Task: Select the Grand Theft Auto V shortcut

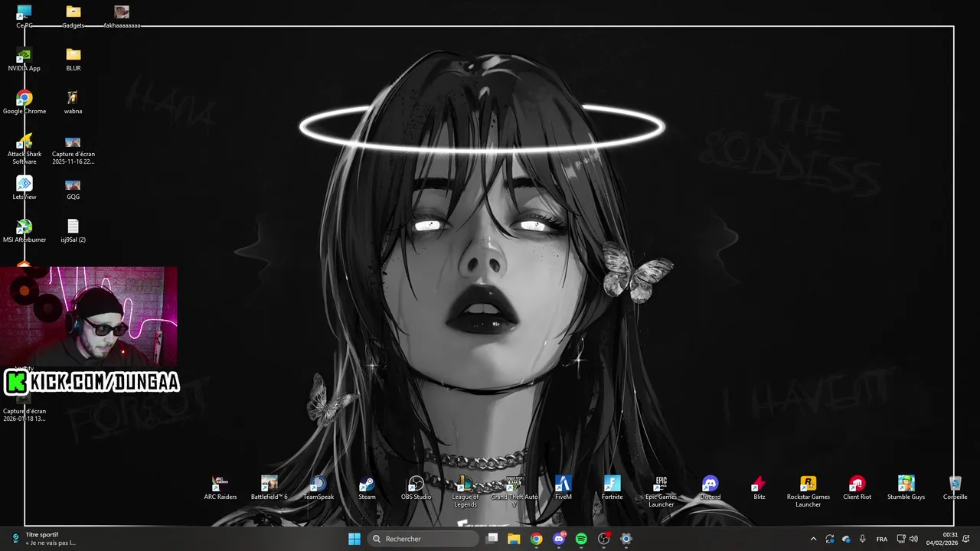Action: coord(514,492)
